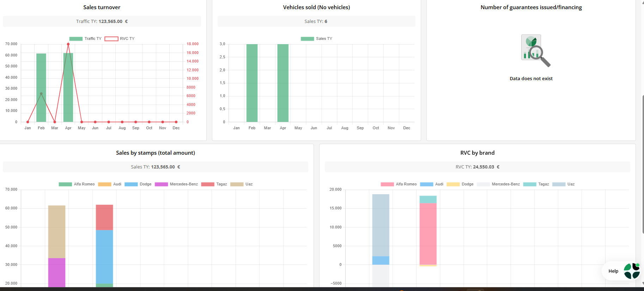Toggle the Traffic TY legend item

(x=85, y=38)
